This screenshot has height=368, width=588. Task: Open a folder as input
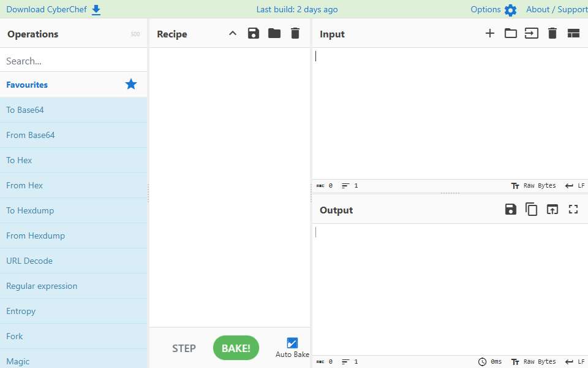[511, 33]
